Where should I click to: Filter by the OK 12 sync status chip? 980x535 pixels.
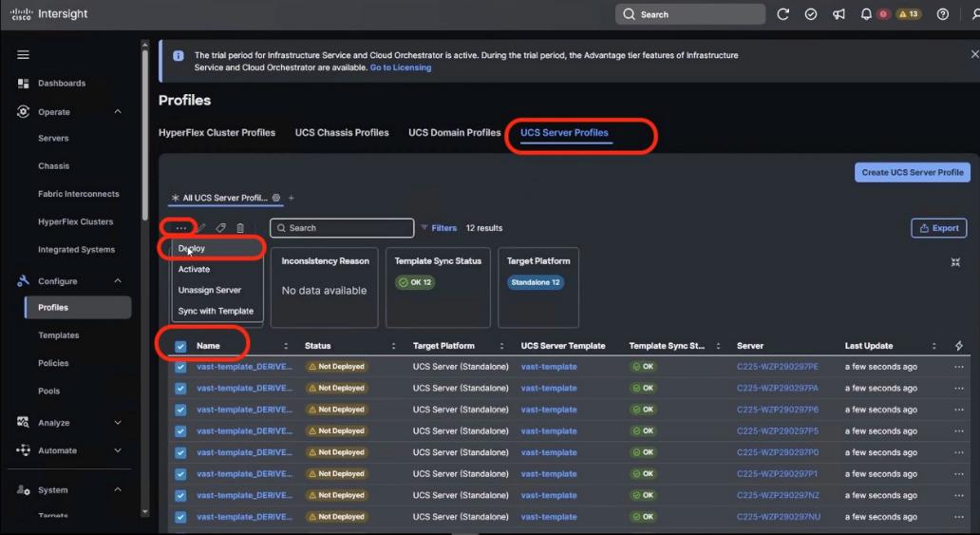click(416, 282)
